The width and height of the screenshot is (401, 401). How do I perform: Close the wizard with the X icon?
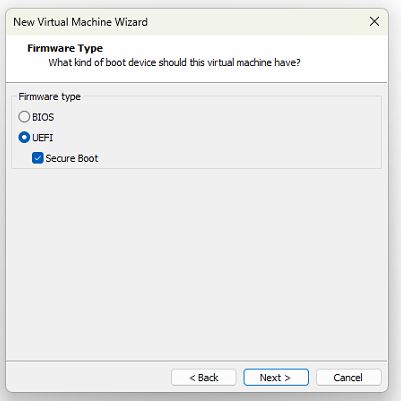(x=374, y=22)
